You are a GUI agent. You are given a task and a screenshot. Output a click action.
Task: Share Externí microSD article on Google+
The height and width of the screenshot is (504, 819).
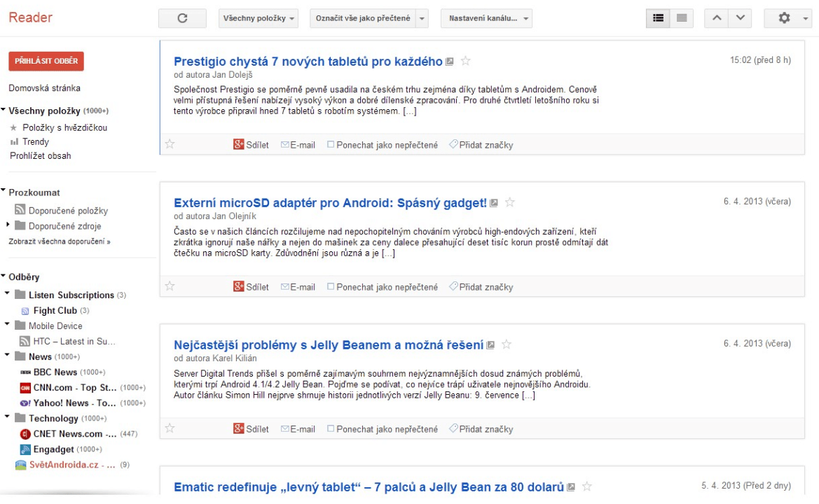click(251, 287)
